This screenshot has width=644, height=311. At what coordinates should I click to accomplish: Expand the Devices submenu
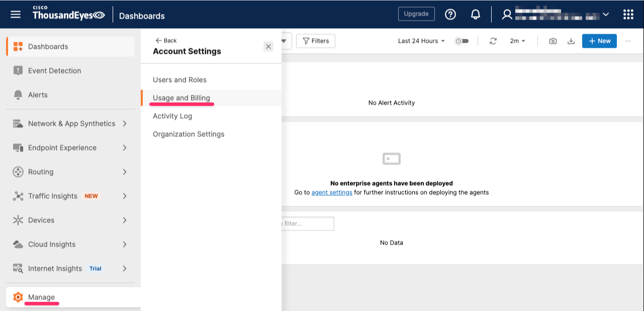[x=125, y=220]
